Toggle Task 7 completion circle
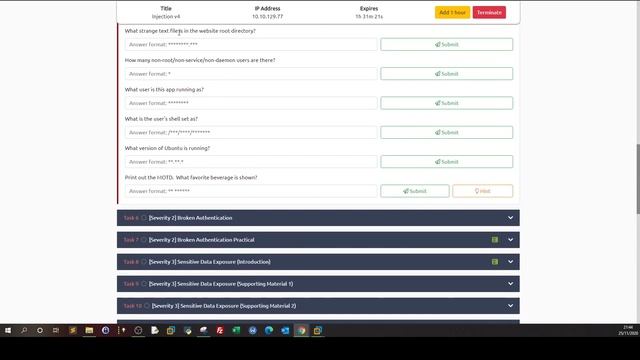Screen dimensions: 640x360 coord(144,240)
